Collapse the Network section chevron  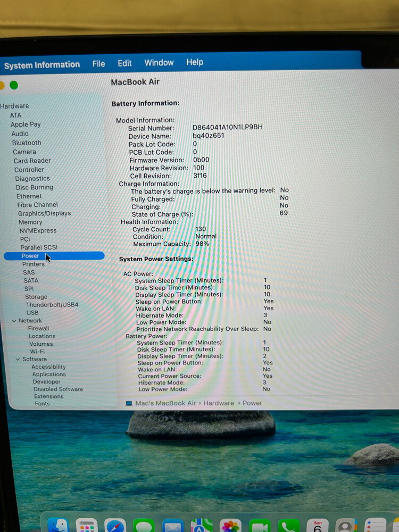(x=14, y=321)
